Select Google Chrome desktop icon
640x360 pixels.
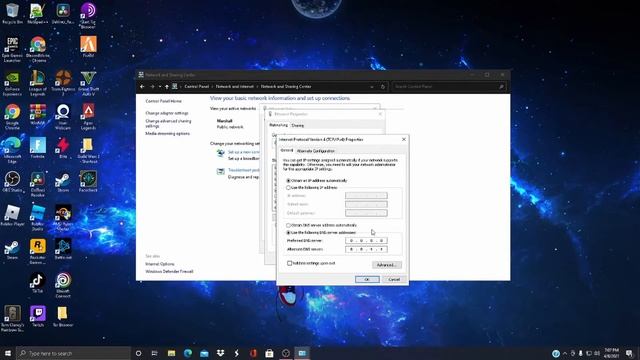tap(12, 117)
